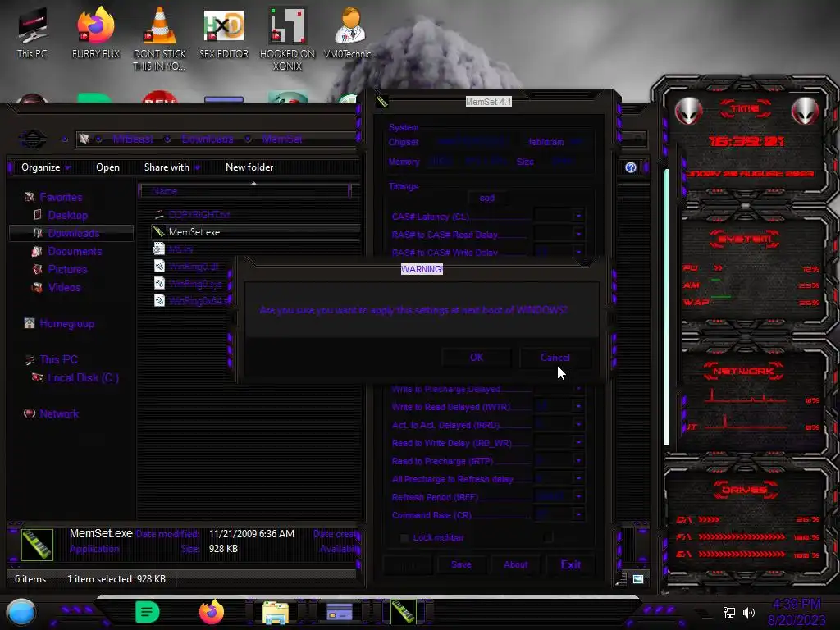Click New folder in Explorer toolbar
The height and width of the screenshot is (630, 840).
pos(249,167)
